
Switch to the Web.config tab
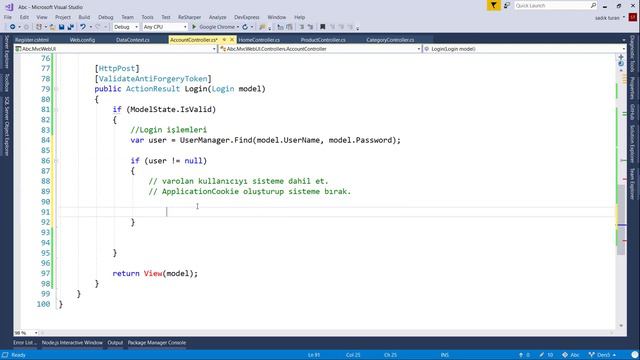82,40
